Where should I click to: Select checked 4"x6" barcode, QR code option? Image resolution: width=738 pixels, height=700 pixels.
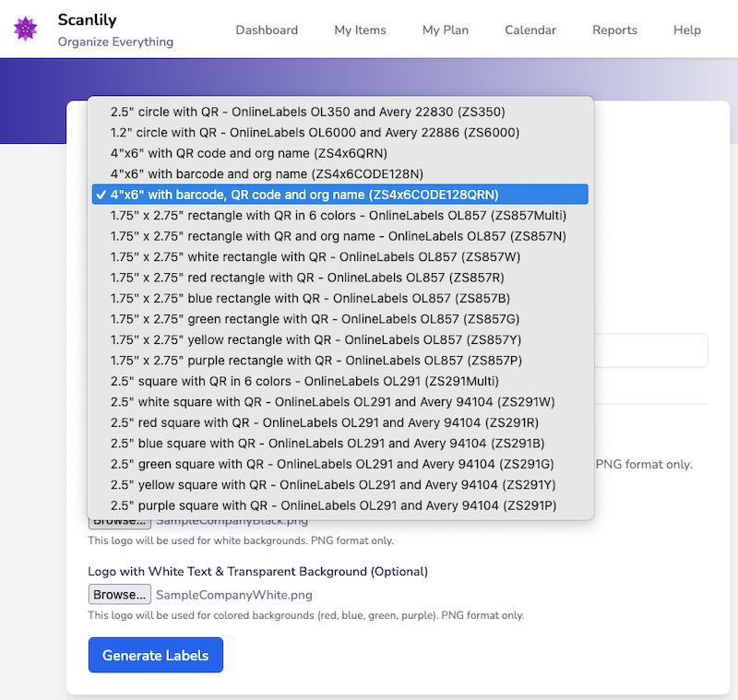coord(304,195)
